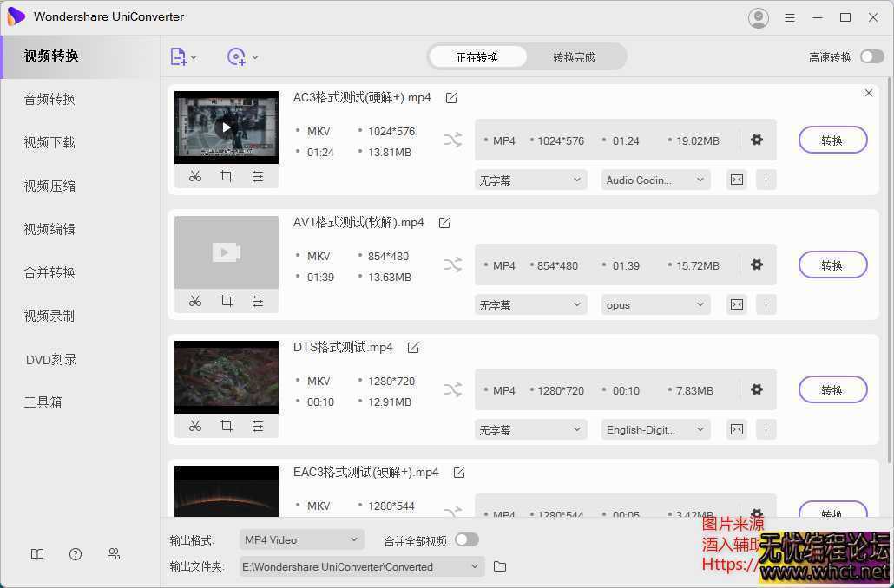
Task: Open the output folder browse button
Action: (499, 566)
